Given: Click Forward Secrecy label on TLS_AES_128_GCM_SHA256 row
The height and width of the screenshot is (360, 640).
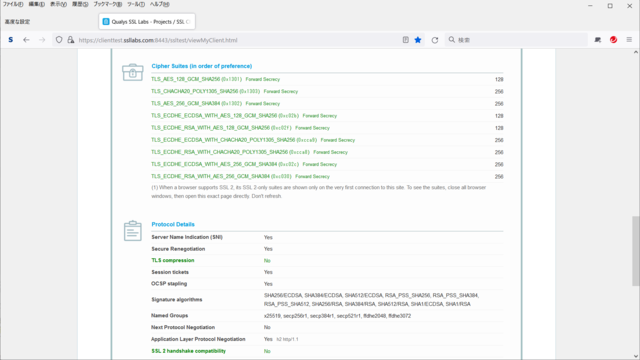Looking at the screenshot, I should (262, 79).
